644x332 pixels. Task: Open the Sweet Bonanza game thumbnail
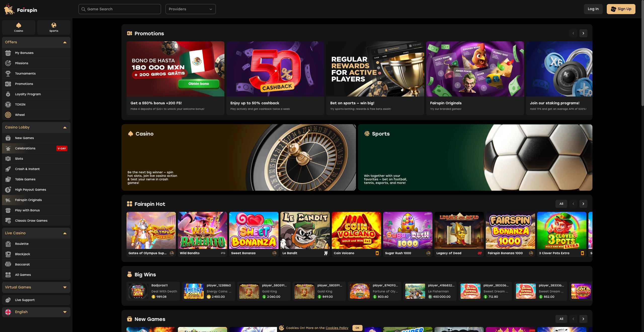[x=254, y=230]
